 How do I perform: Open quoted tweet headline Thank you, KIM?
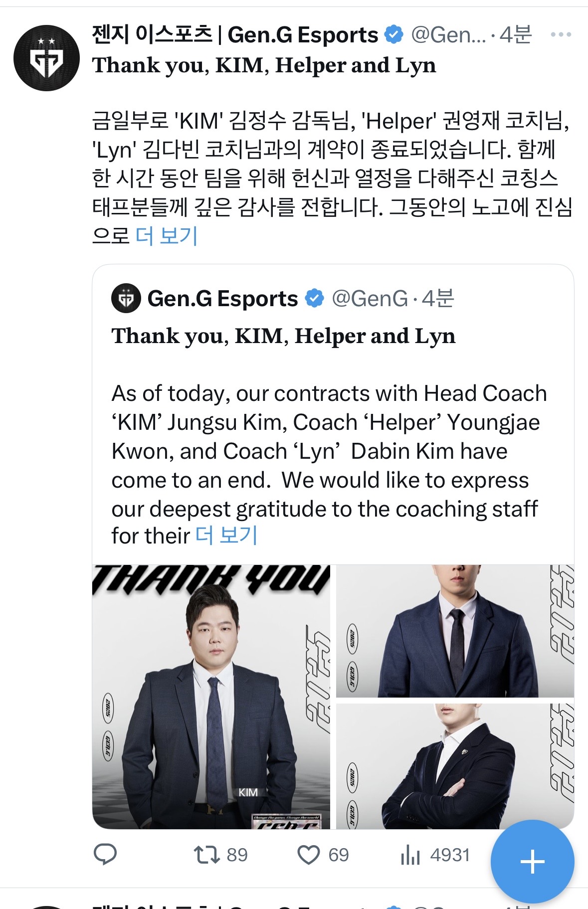(283, 336)
